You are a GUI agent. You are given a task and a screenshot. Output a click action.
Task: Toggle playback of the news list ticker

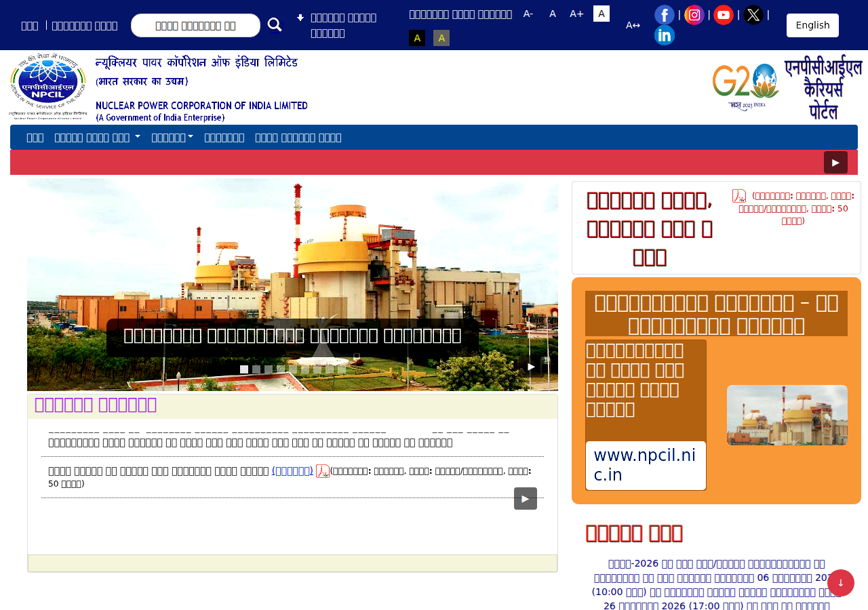click(x=526, y=499)
